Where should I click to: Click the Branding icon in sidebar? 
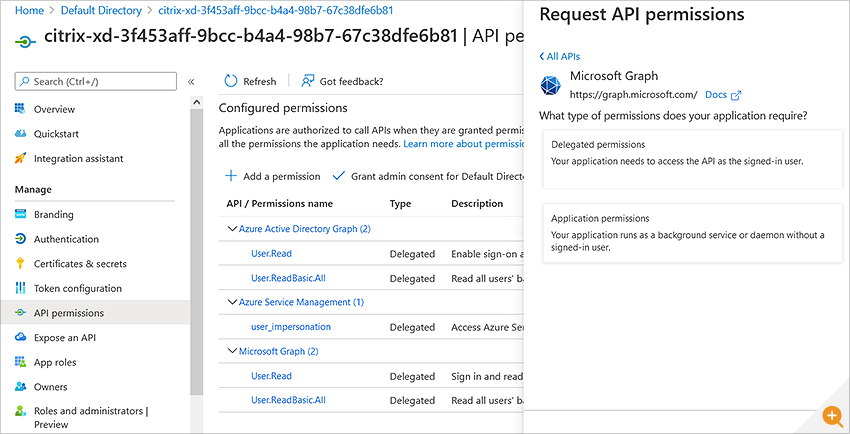coord(20,214)
